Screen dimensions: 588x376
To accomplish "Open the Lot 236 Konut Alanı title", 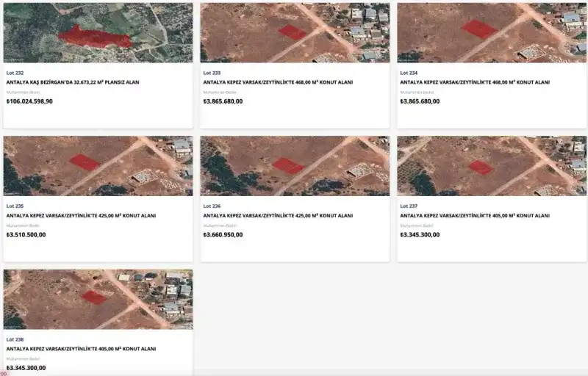I will [278, 216].
